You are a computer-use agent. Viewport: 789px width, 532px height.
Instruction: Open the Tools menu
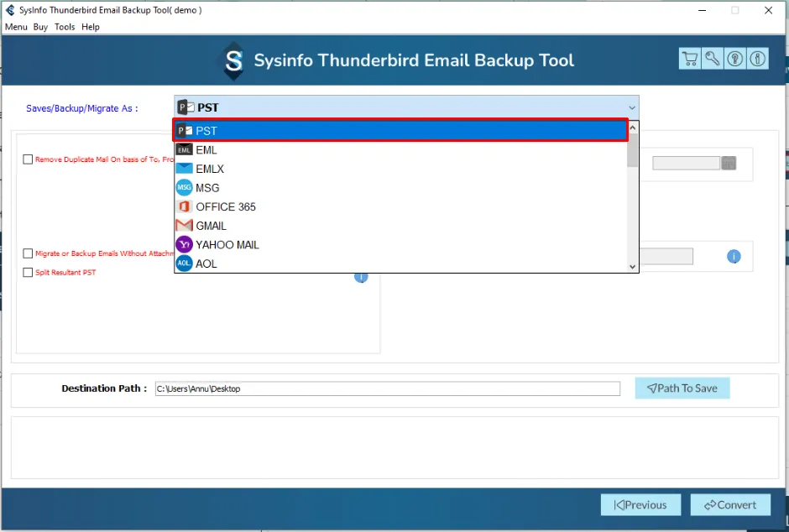point(65,27)
